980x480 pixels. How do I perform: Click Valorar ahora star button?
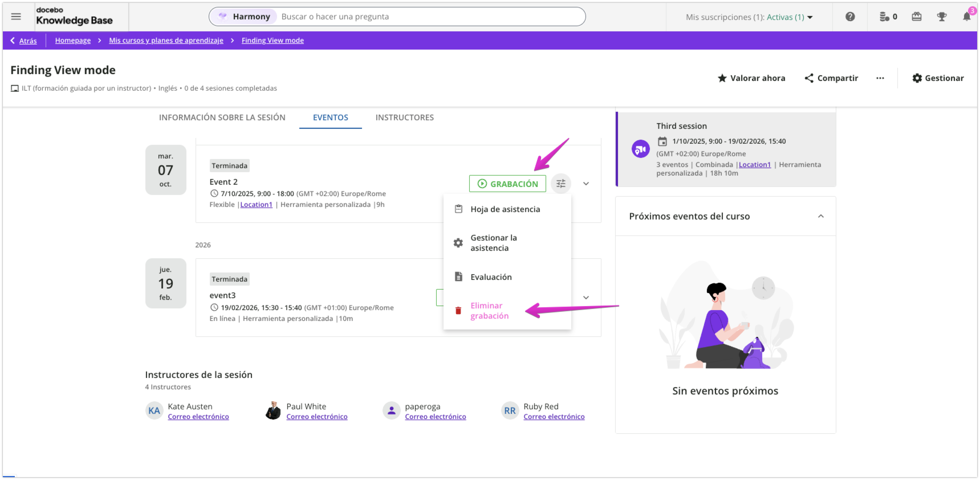tap(751, 78)
